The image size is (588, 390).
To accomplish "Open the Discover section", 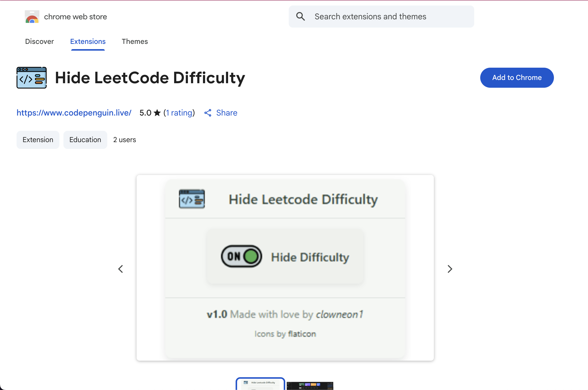I will point(39,41).
